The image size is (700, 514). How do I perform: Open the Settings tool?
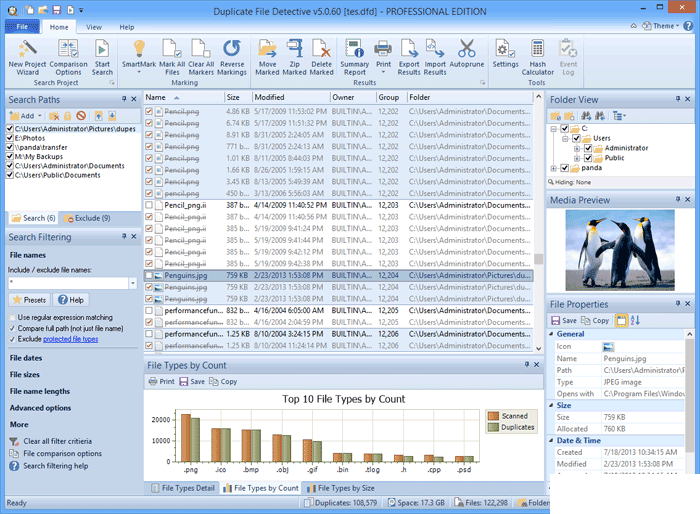click(x=505, y=54)
